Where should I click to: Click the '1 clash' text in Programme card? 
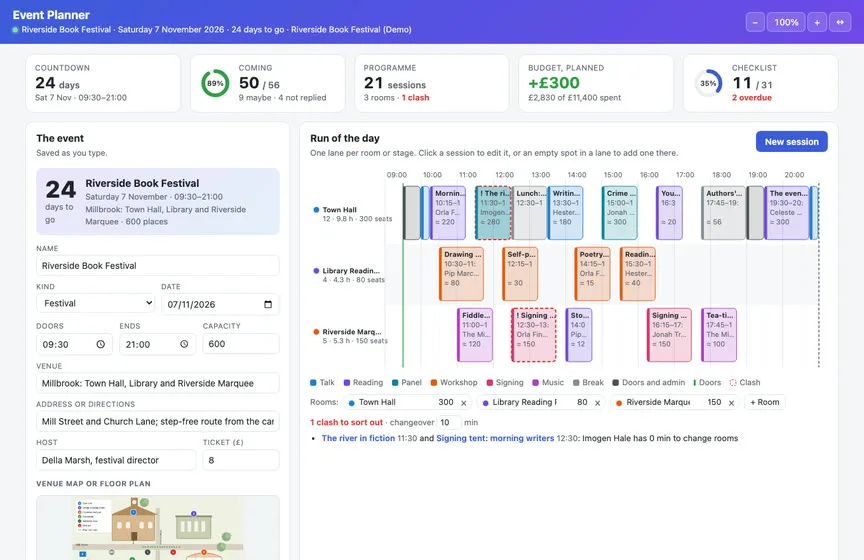(415, 98)
